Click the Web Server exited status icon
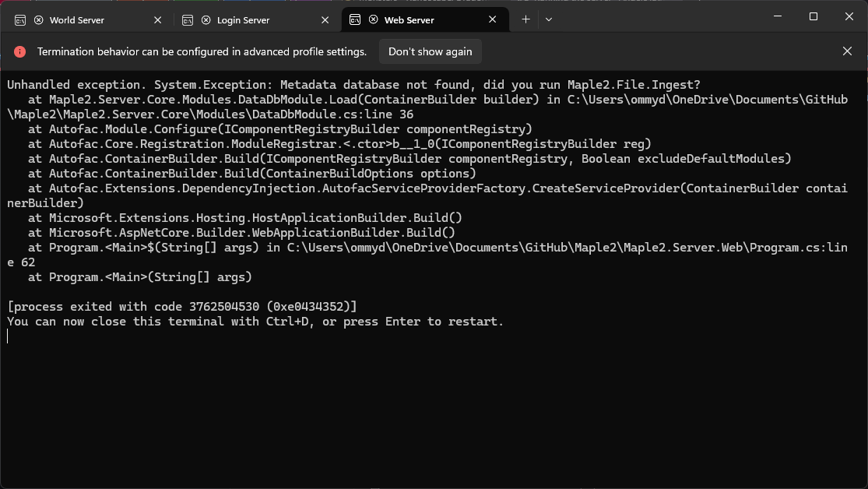The height and width of the screenshot is (489, 868). point(373,20)
